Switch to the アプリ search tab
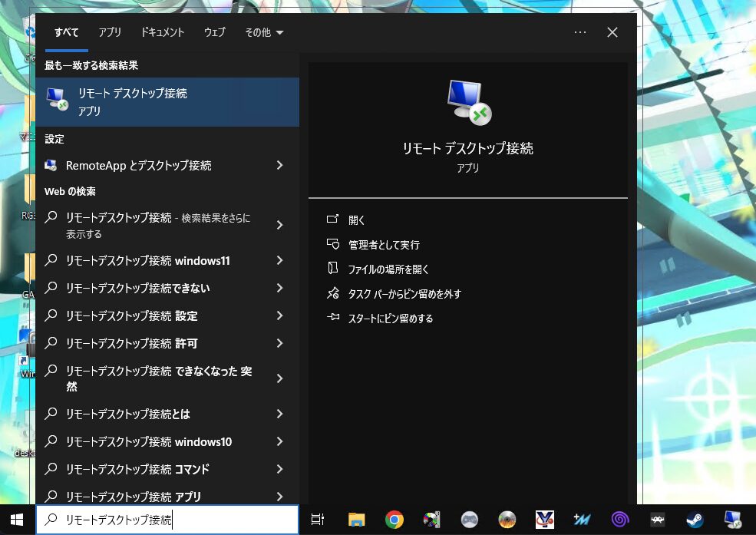This screenshot has height=535, width=756. [x=110, y=32]
